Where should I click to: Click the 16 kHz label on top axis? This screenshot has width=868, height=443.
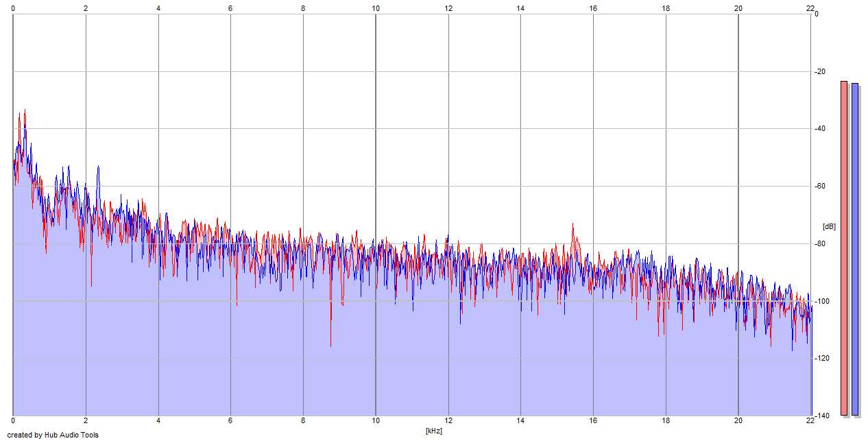(x=593, y=8)
